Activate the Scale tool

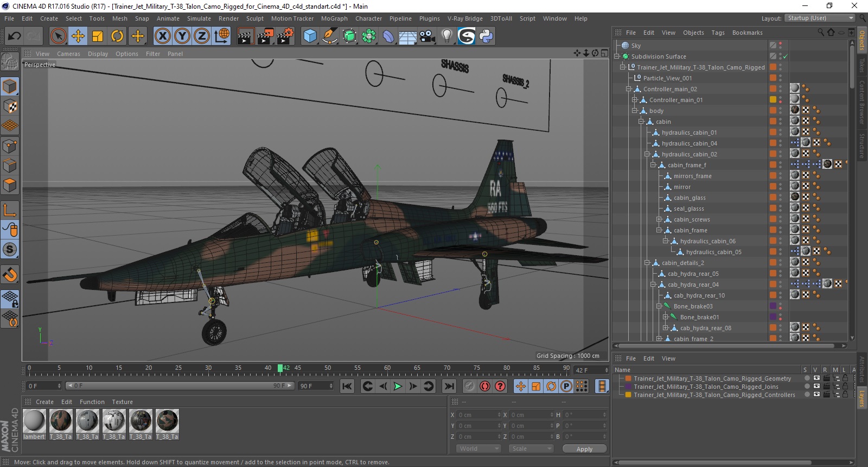click(x=98, y=36)
